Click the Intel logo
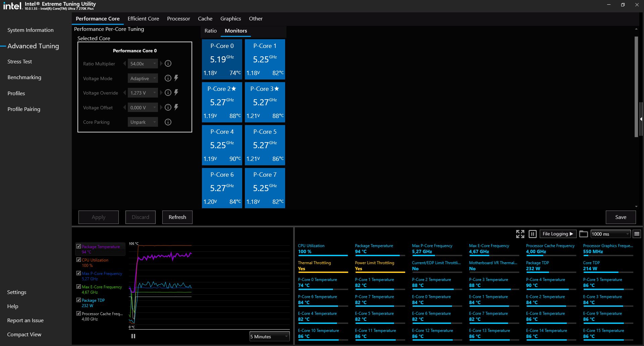The height and width of the screenshot is (346, 644). [x=13, y=5]
